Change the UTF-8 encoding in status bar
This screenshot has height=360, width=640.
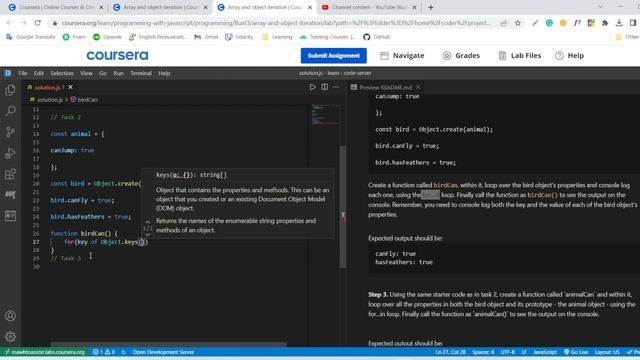pyautogui.click(x=507, y=352)
